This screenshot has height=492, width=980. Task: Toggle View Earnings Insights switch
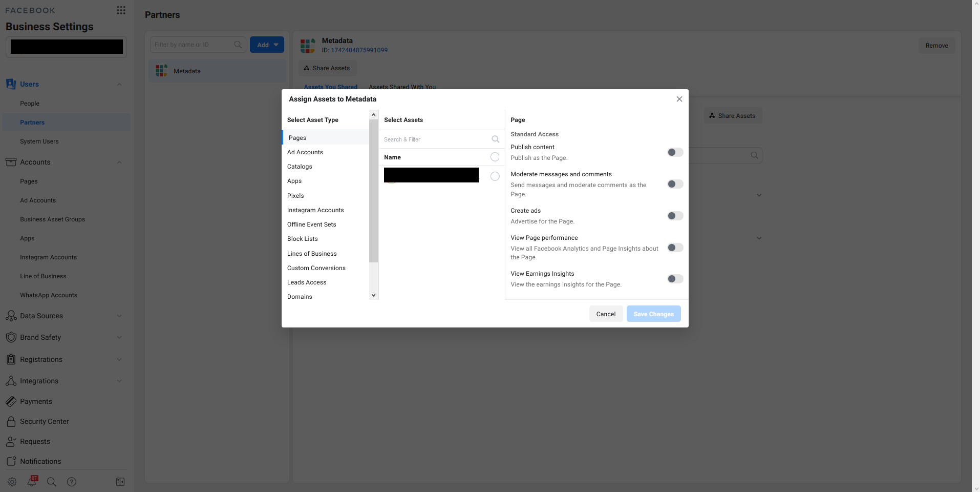point(675,279)
